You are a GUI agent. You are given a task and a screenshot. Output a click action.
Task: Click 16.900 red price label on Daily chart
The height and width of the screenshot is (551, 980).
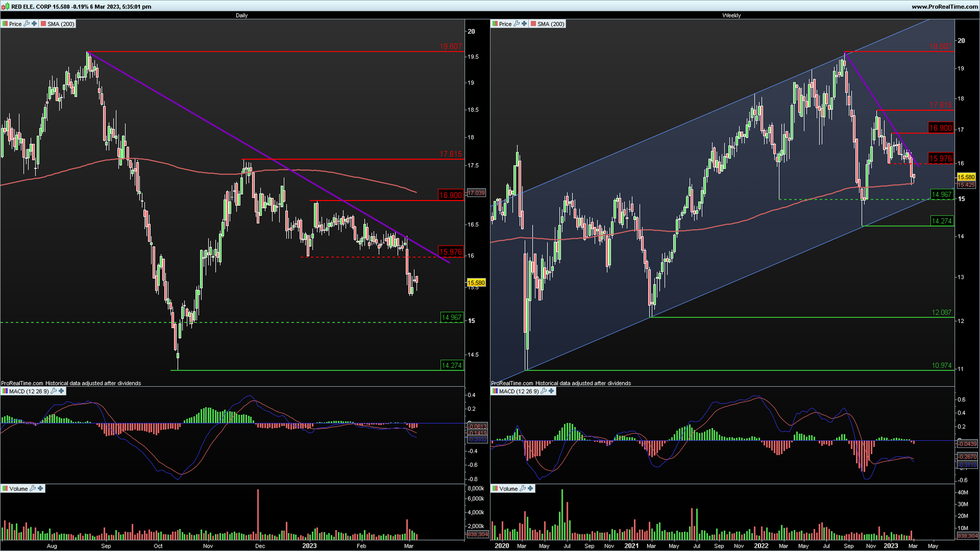pyautogui.click(x=451, y=195)
